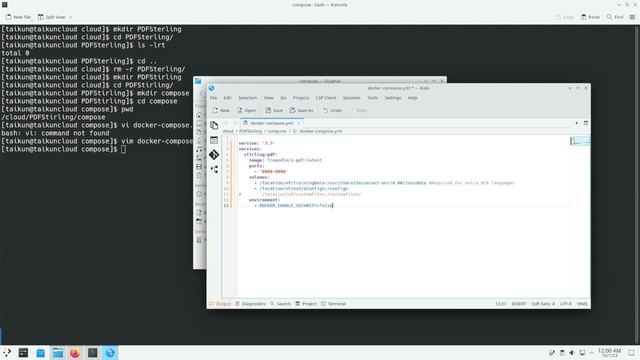Click New Tab button in Konsole toolbar

point(18,17)
